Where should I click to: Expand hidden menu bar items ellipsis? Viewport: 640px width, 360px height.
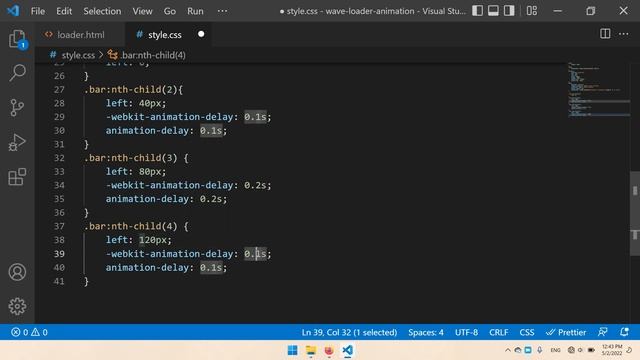(x=222, y=11)
